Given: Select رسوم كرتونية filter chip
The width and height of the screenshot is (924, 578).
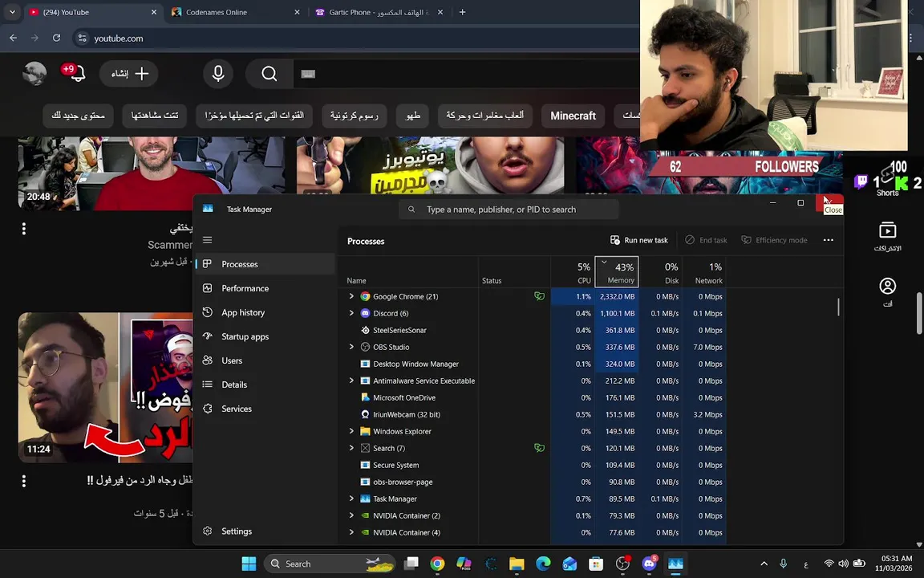Looking at the screenshot, I should pyautogui.click(x=354, y=116).
